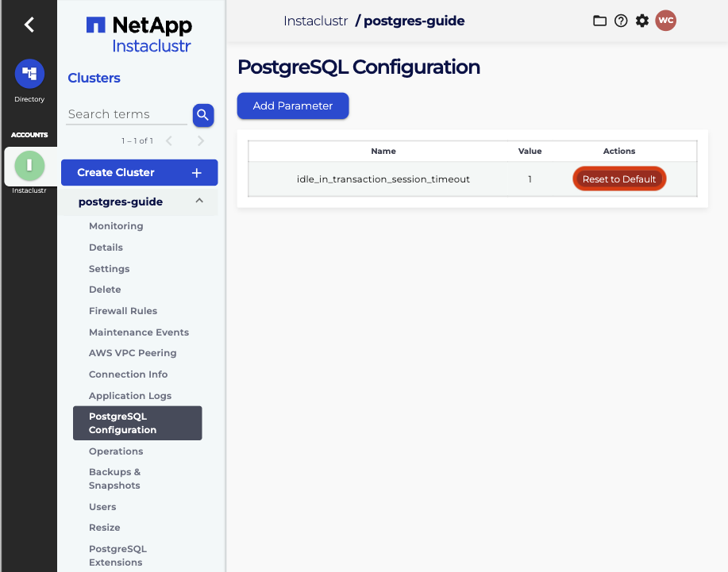Screen dimensions: 728x572
Task: Click the WC user avatar
Action: pyautogui.click(x=665, y=21)
